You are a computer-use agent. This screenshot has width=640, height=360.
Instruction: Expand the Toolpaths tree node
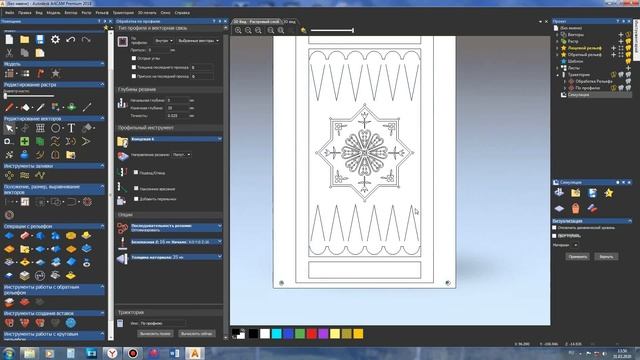pyautogui.click(x=558, y=75)
